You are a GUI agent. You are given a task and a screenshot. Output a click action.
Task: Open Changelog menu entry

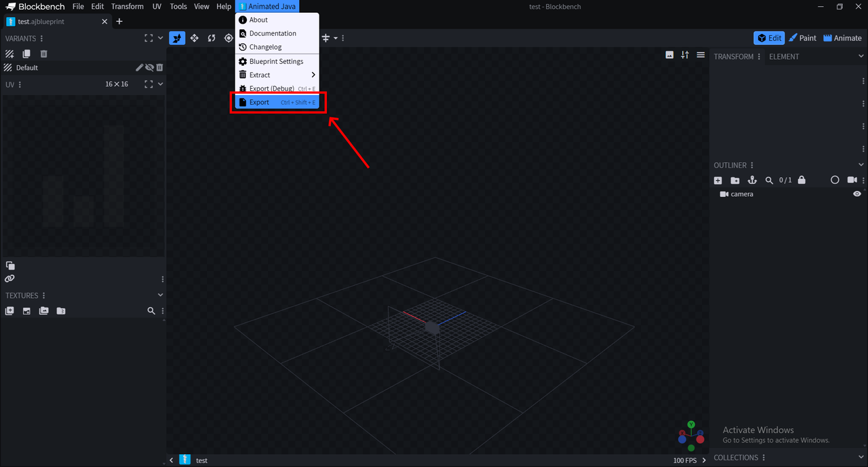pos(277,47)
